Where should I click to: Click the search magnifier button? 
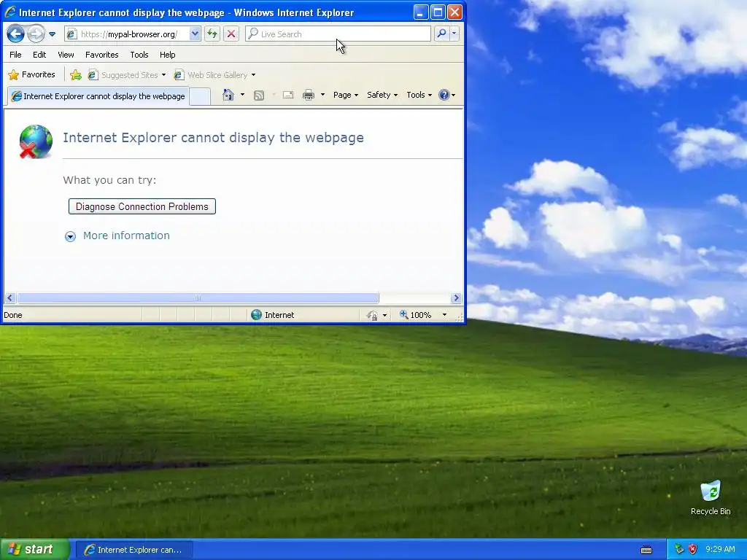point(441,34)
